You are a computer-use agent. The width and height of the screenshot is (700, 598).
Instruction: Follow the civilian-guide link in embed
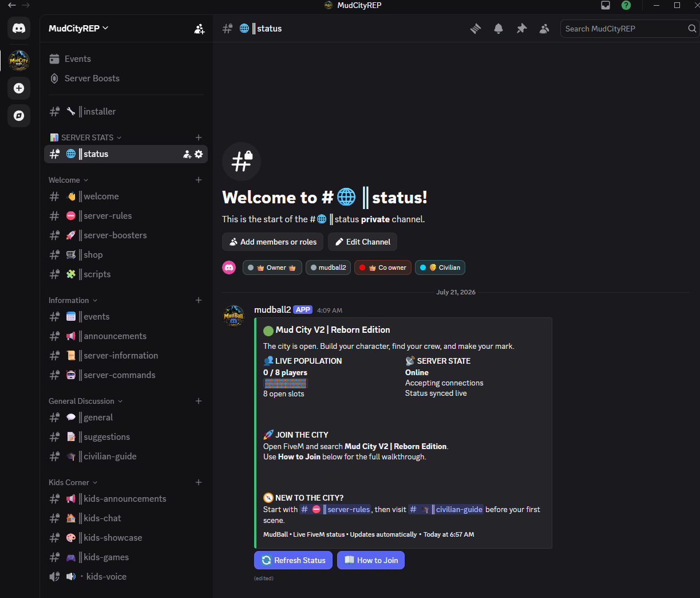(446, 509)
